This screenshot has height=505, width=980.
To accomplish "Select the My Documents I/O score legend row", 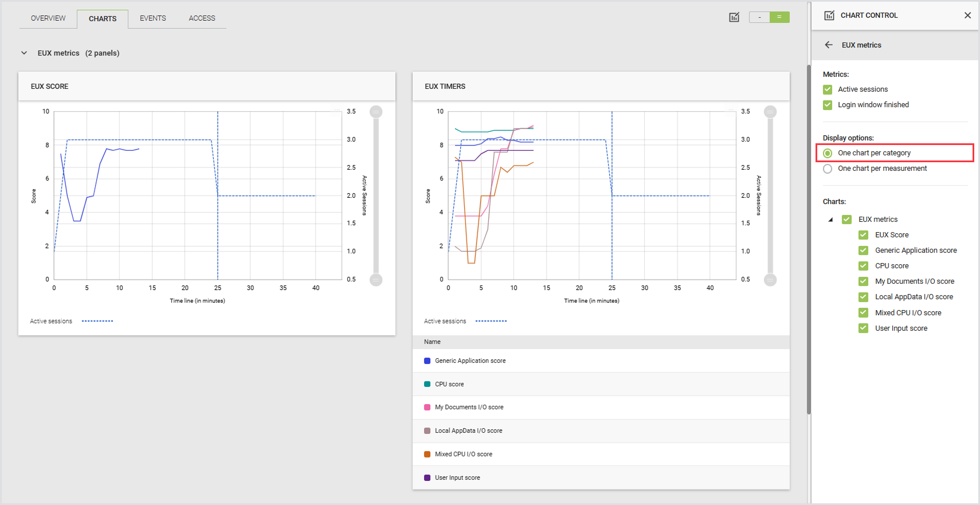I will (601, 408).
